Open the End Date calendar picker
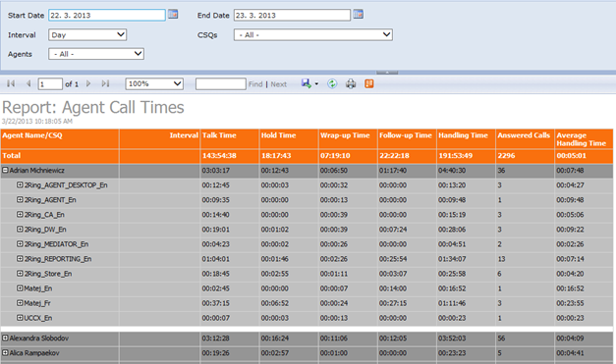 coord(358,15)
